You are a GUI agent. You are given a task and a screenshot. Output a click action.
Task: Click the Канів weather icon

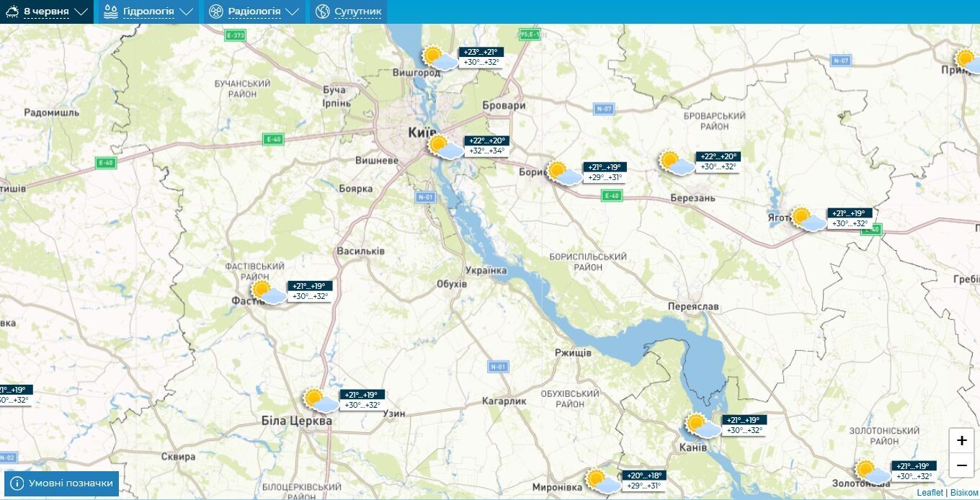[x=703, y=426]
